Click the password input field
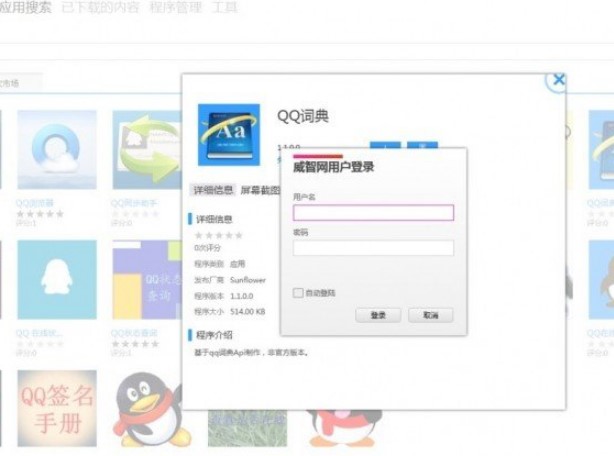The height and width of the screenshot is (456, 614). tap(373, 248)
